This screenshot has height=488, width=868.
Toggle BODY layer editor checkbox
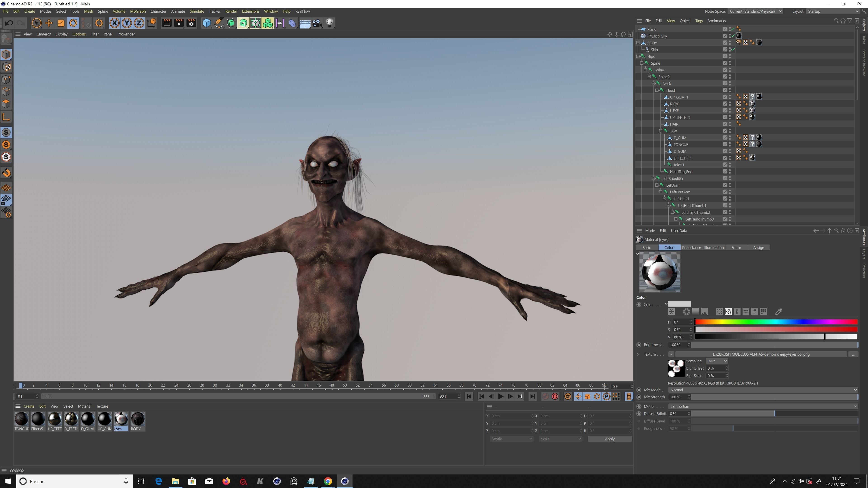[x=725, y=43]
